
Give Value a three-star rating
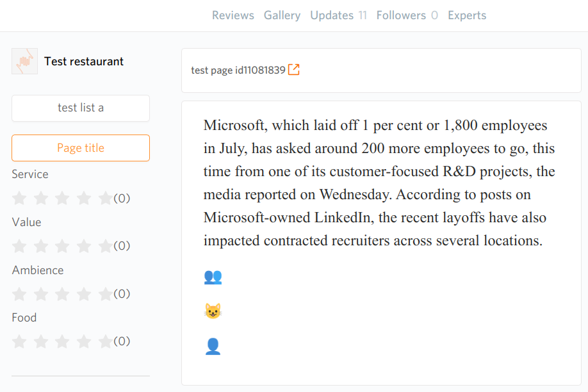[62, 246]
